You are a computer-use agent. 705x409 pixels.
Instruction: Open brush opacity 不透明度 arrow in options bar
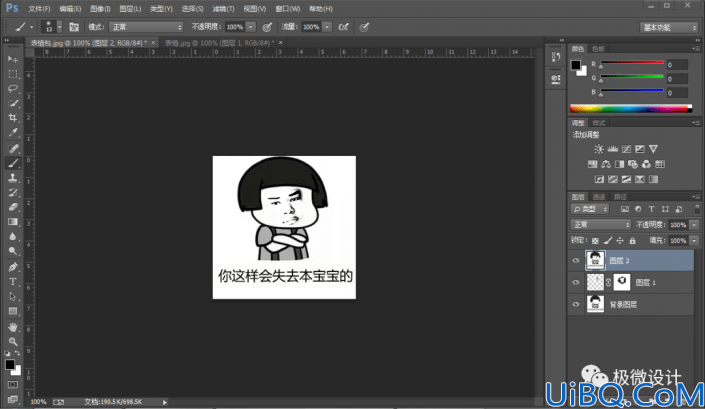(251, 27)
